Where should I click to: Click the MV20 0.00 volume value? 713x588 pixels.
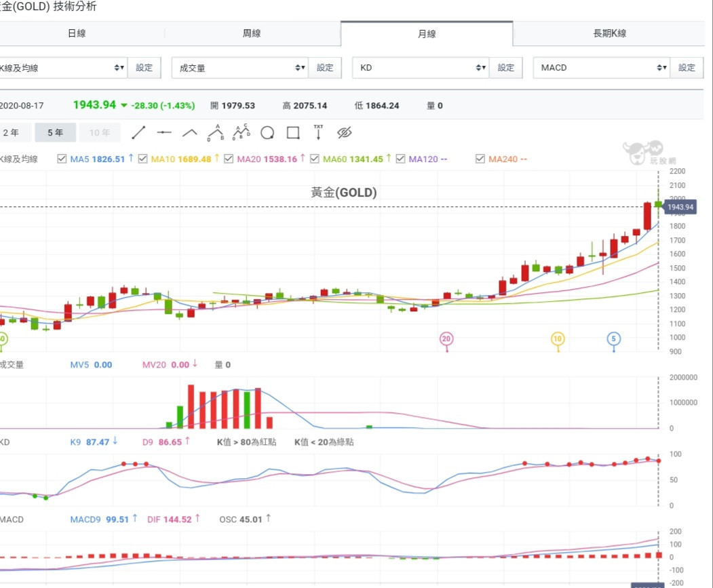pyautogui.click(x=170, y=365)
